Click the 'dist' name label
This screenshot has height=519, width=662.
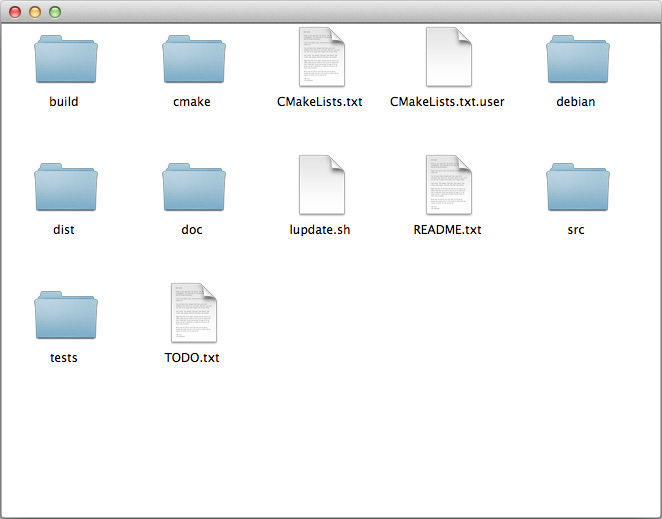pyautogui.click(x=64, y=230)
